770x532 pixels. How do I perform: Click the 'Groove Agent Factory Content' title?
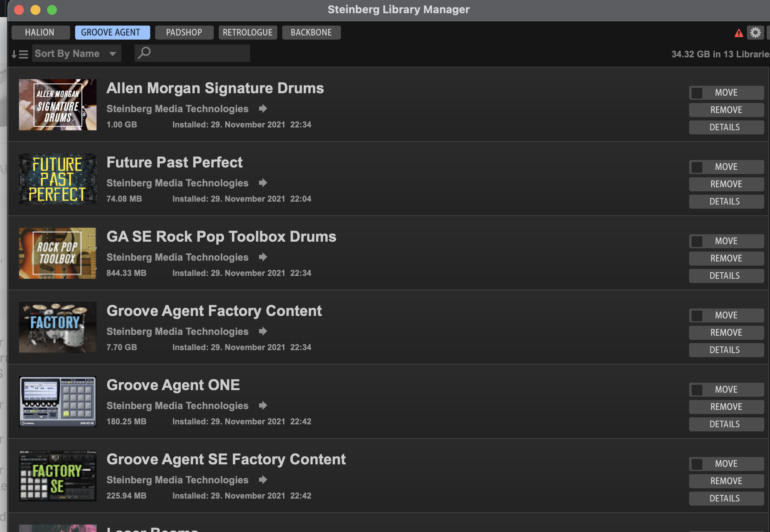(214, 311)
